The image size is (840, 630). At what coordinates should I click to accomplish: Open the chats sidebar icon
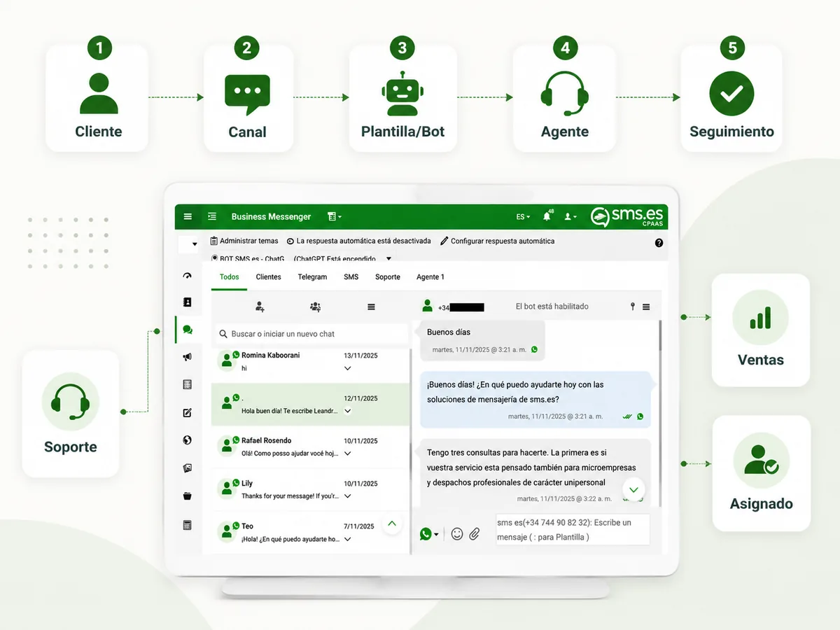(x=187, y=329)
